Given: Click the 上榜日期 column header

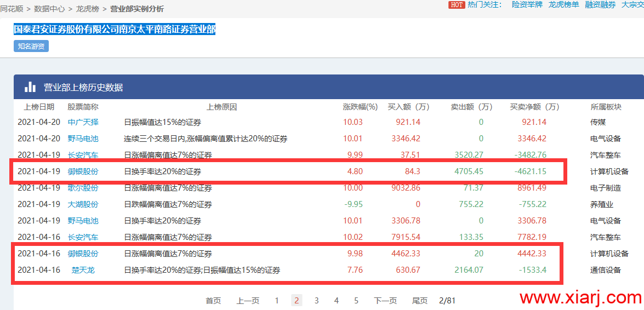Looking at the screenshot, I should pos(38,107).
